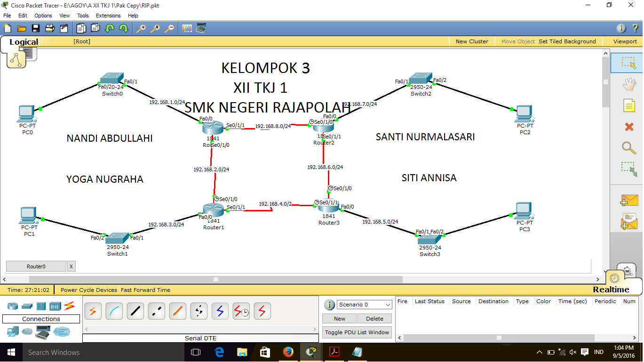Switch to the Logical workspace tab

click(x=24, y=42)
